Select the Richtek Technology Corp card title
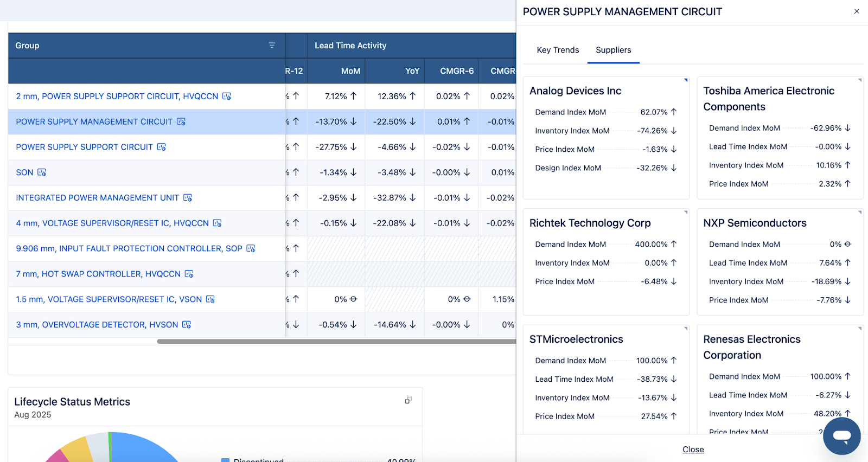The width and height of the screenshot is (868, 462). coord(590,223)
